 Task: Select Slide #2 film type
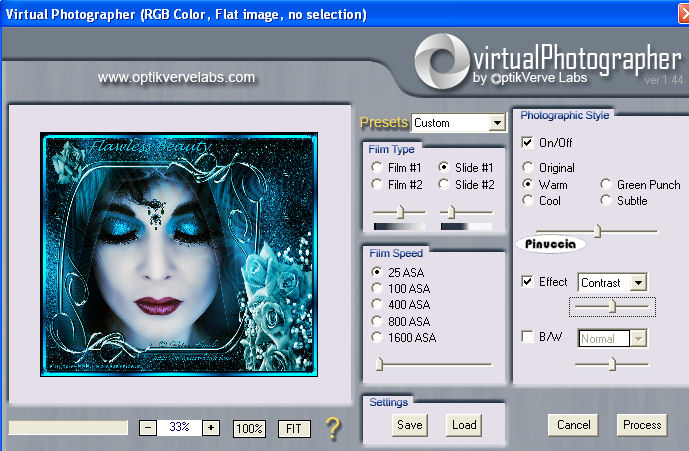pos(444,184)
